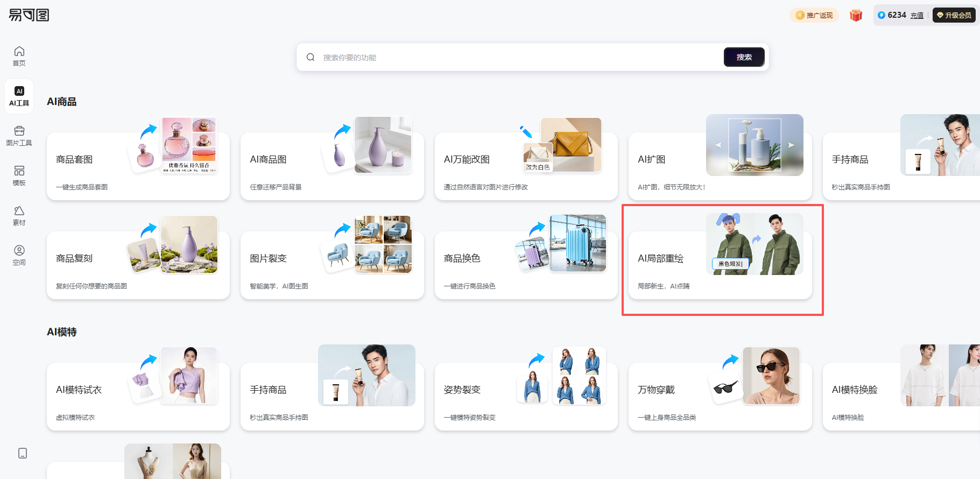Click the 推广返现 promotion button

tap(814, 15)
